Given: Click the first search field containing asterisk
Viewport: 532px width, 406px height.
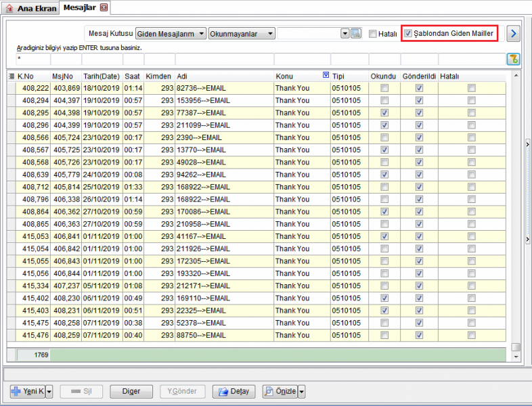Looking at the screenshot, I should coord(33,59).
